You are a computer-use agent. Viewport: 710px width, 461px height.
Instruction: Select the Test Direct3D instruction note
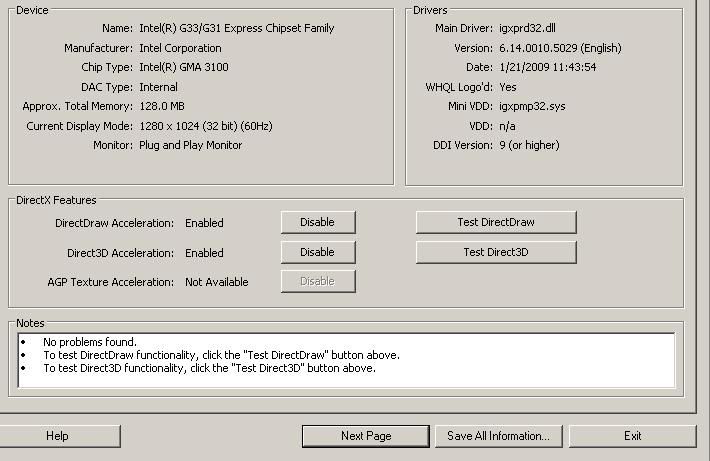point(209,368)
